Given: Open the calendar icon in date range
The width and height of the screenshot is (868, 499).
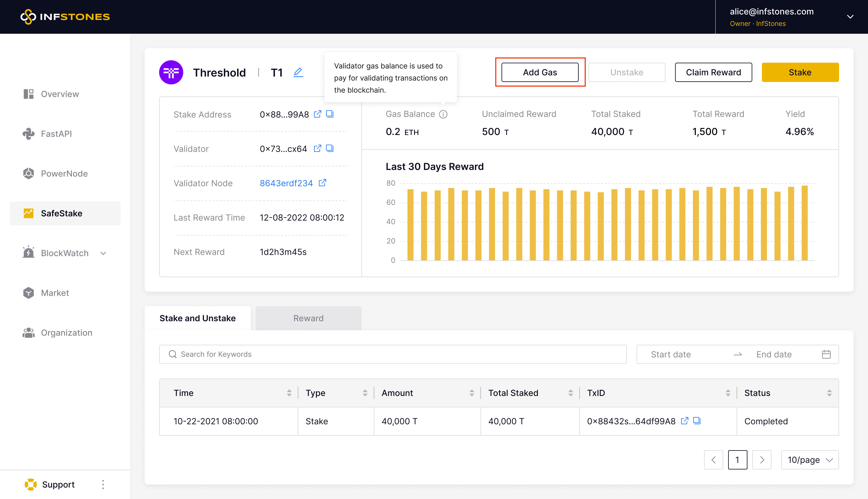Looking at the screenshot, I should 826,354.
